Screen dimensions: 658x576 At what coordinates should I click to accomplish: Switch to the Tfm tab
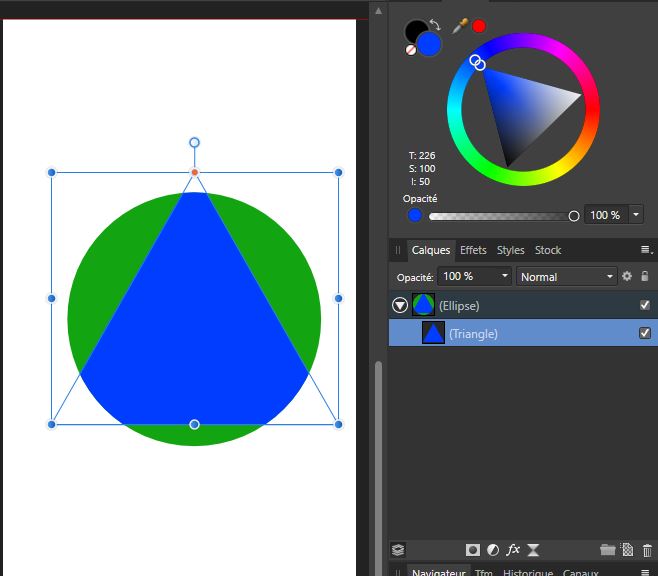coord(483,572)
